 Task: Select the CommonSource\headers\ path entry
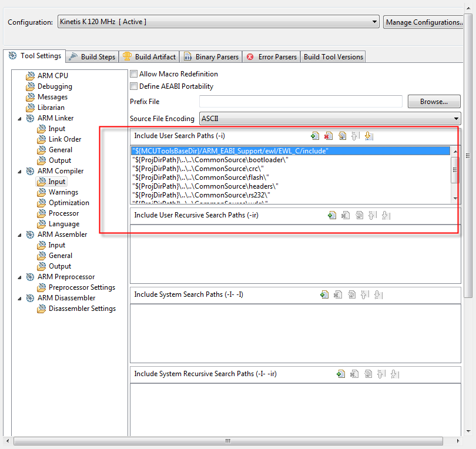click(291, 186)
